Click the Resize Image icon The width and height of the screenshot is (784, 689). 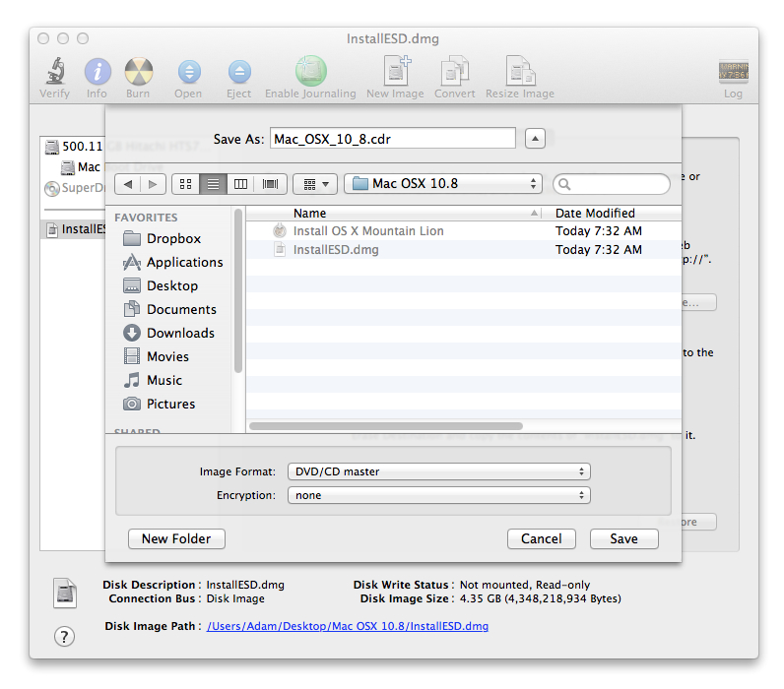pyautogui.click(x=520, y=71)
